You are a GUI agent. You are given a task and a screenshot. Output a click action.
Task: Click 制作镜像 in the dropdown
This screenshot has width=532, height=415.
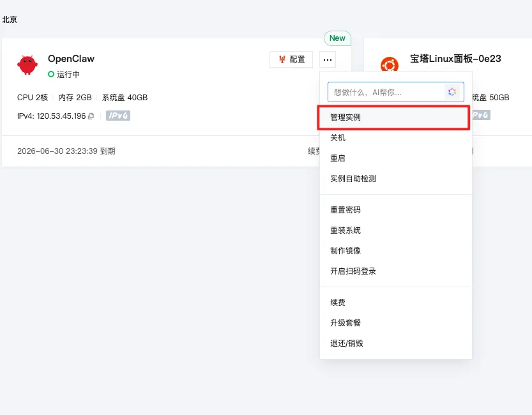click(396, 250)
